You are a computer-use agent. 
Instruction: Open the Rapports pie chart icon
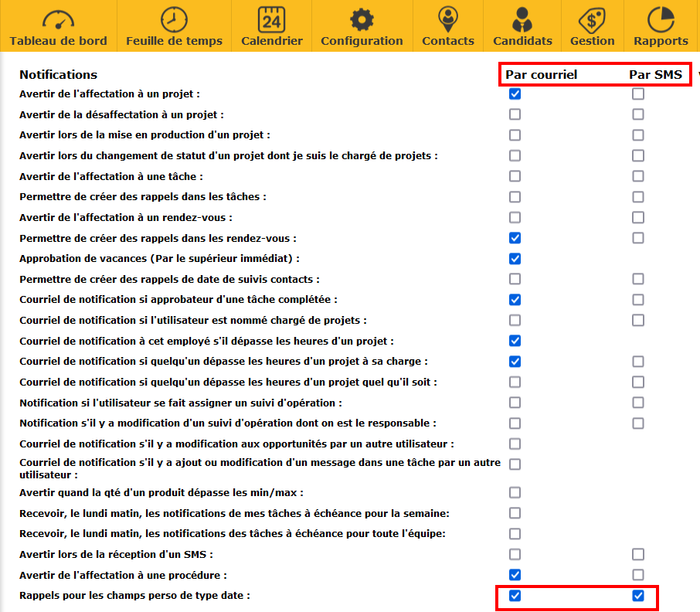(661, 19)
